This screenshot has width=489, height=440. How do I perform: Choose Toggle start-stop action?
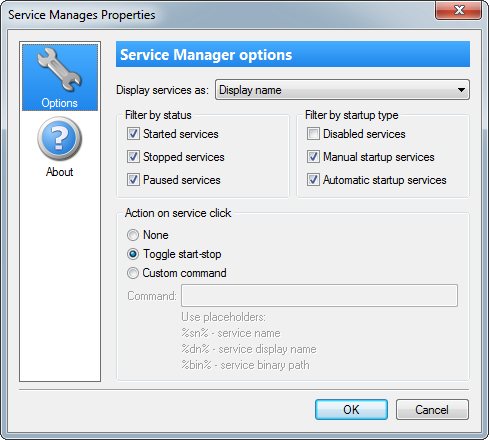(x=133, y=254)
